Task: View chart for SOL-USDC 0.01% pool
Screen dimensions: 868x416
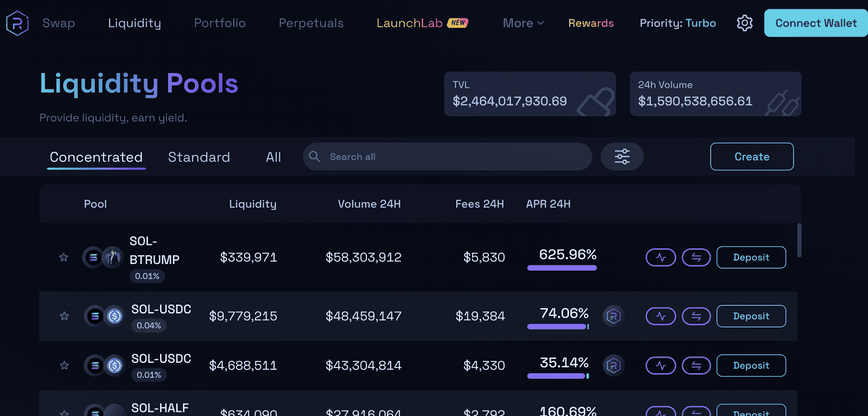Action: 661,366
